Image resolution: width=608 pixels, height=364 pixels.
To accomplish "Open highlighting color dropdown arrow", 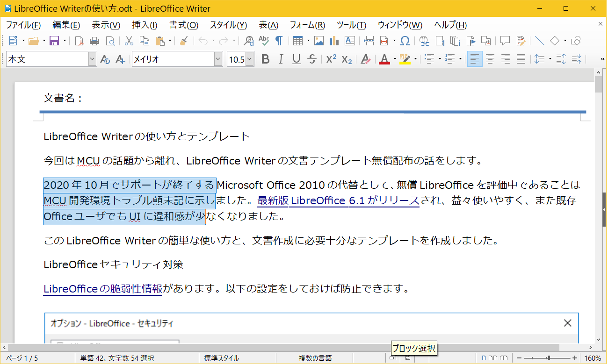I will [x=415, y=59].
